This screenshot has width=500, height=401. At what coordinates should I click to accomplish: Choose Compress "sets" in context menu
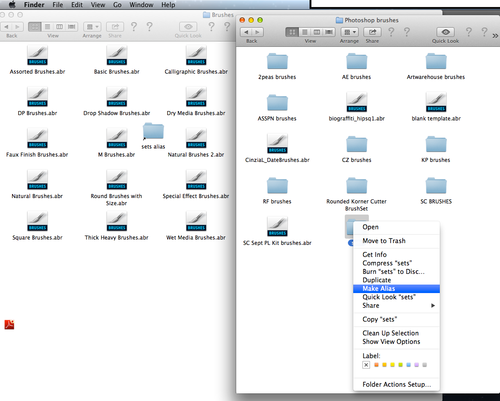coord(396,263)
